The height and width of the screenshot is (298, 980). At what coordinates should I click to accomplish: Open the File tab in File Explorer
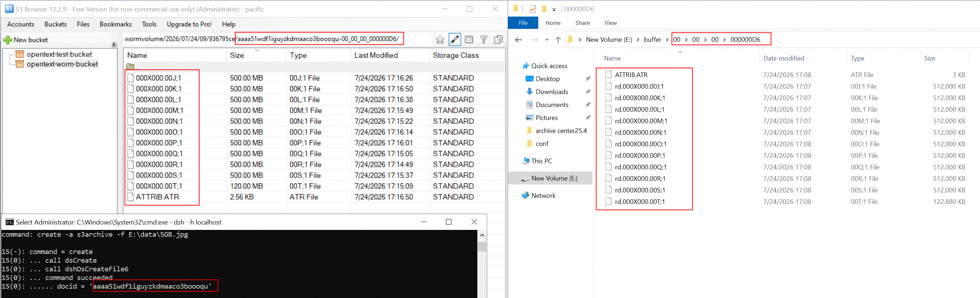(x=523, y=23)
